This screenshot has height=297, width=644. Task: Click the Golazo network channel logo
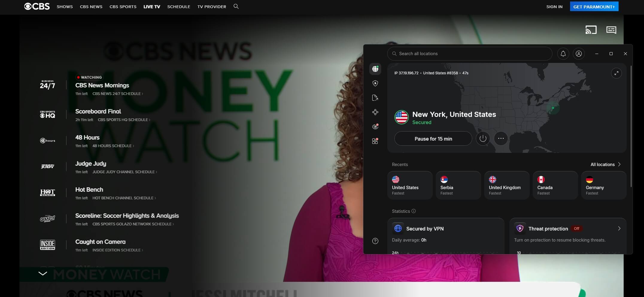click(x=48, y=218)
